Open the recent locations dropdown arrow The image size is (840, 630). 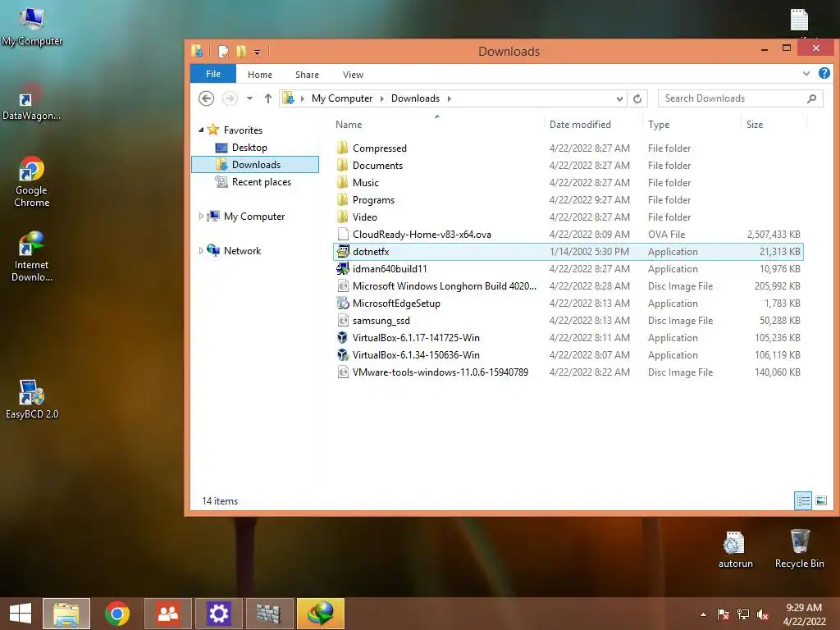249,98
